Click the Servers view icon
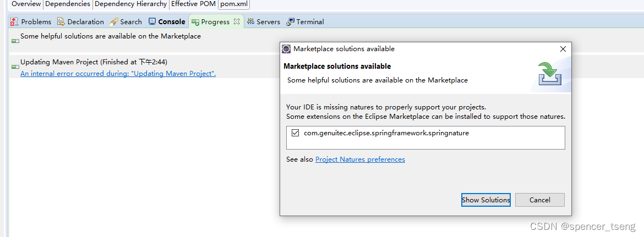The image size is (644, 237). (250, 22)
